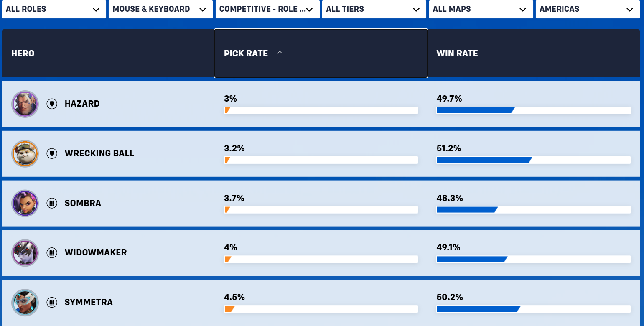644x326 pixels.
Task: Click Sombra's hero portrait icon
Action: (x=25, y=203)
